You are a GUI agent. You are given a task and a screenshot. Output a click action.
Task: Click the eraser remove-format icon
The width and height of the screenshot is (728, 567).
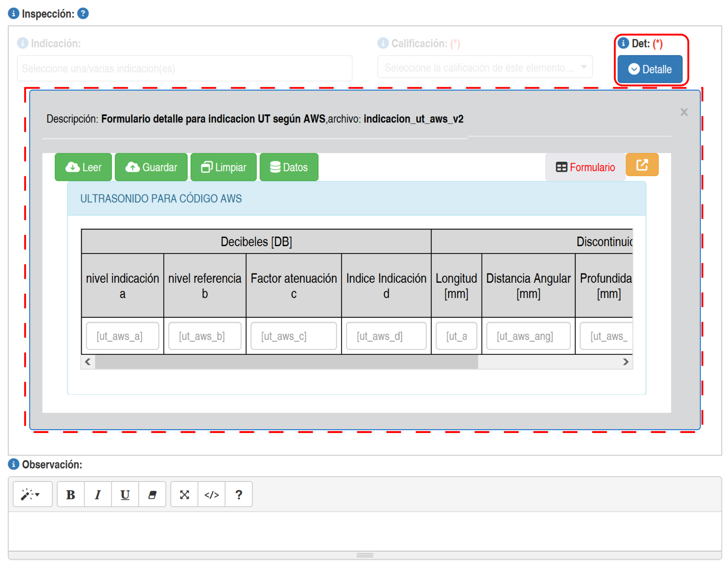[152, 495]
